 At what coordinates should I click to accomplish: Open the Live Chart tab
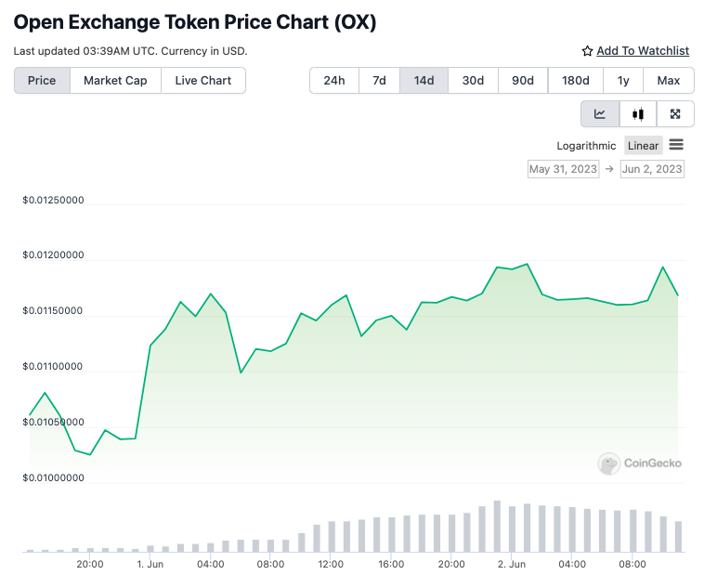pyautogui.click(x=202, y=81)
